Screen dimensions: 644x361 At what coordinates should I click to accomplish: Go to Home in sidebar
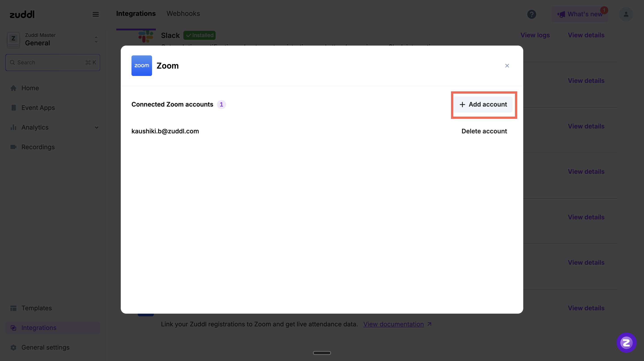[53, 88]
